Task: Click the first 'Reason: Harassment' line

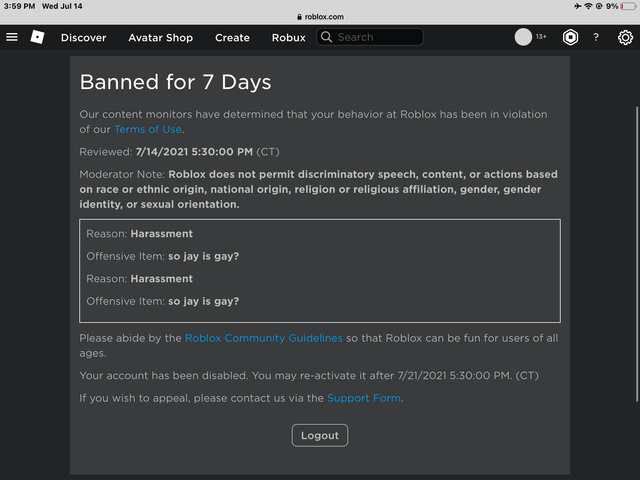Action: pos(140,234)
